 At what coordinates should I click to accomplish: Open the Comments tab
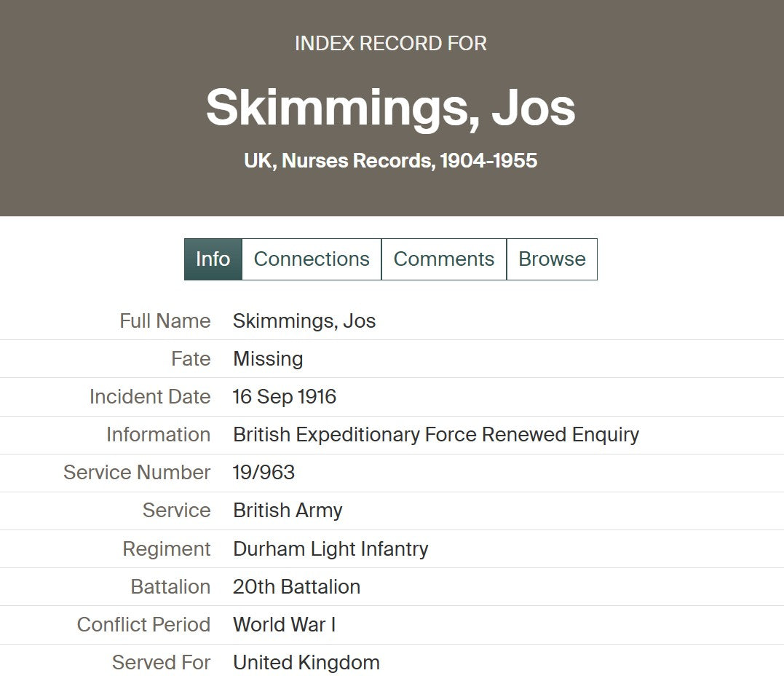[x=443, y=259]
